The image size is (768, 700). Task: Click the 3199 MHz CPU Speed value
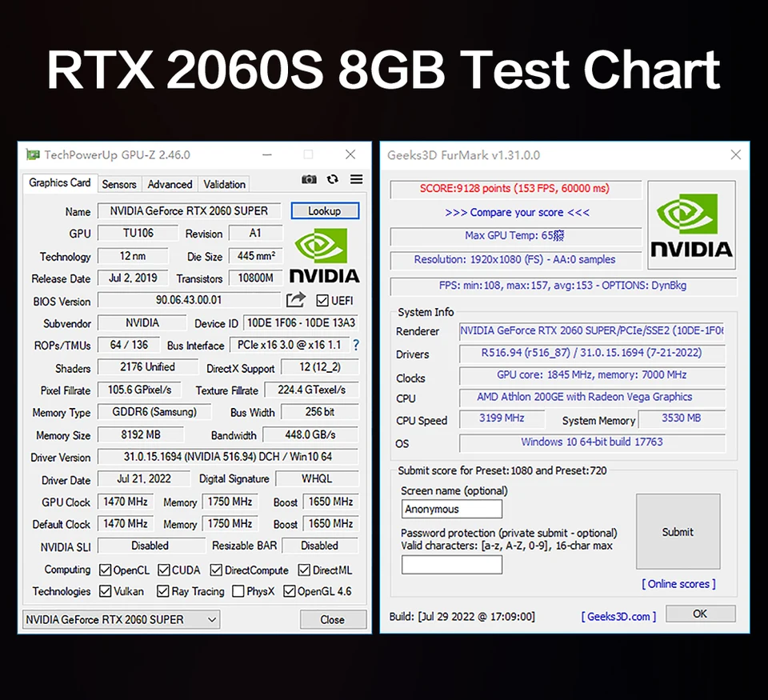(502, 418)
